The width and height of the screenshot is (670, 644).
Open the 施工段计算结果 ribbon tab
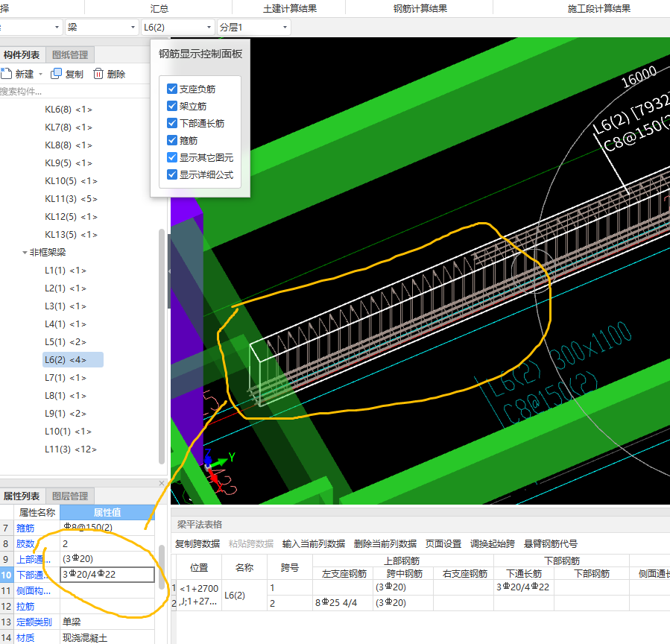(x=598, y=8)
